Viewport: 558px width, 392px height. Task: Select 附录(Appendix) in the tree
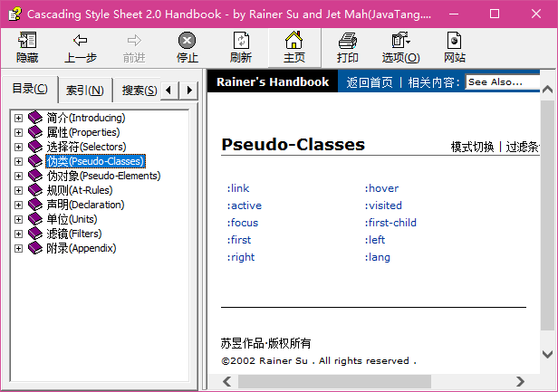pyautogui.click(x=82, y=248)
